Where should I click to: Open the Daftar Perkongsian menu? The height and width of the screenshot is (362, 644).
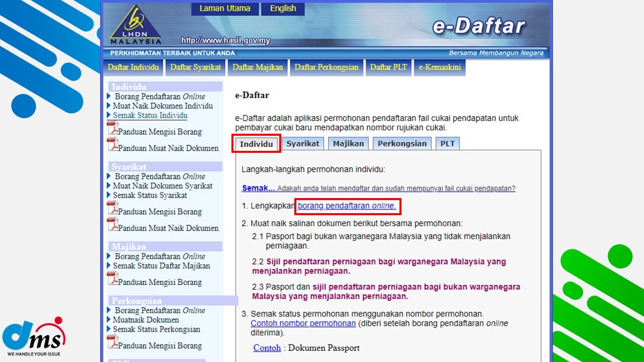pos(327,67)
